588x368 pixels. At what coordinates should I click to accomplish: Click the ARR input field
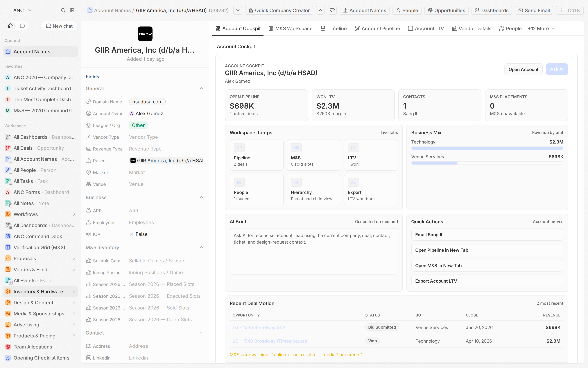click(x=166, y=210)
